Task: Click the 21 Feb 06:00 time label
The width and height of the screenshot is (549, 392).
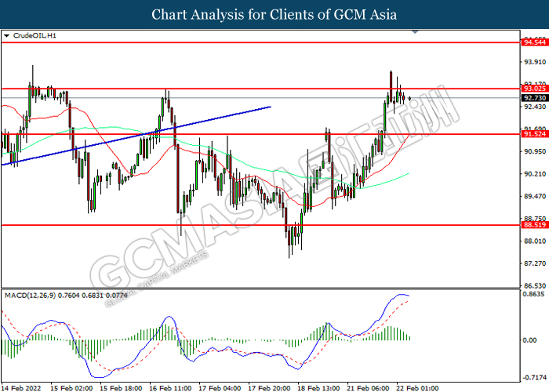Action: 368,388
